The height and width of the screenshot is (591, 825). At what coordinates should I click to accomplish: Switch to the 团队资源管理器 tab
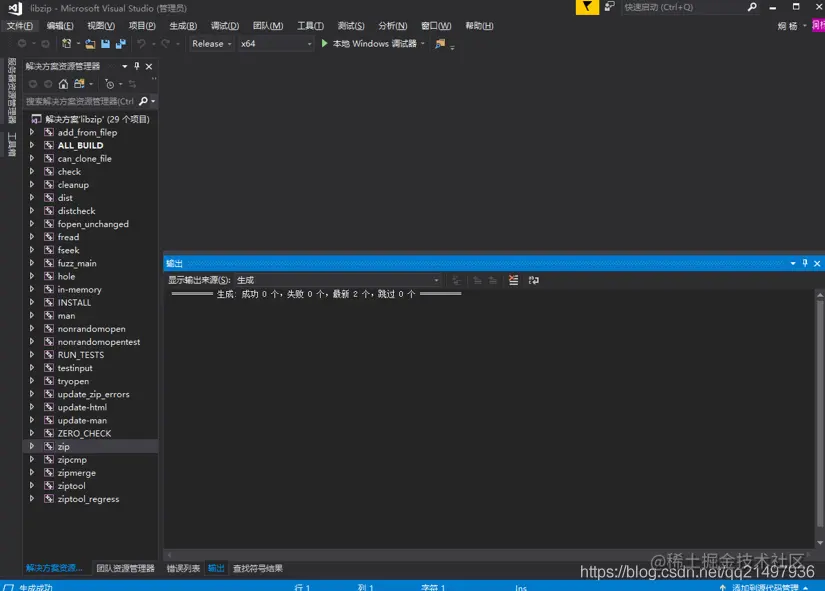[x=125, y=568]
